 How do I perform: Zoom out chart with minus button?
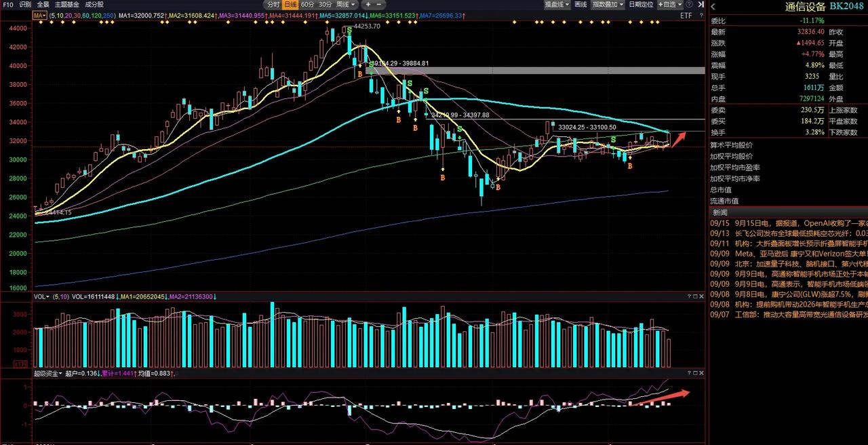[378, 4]
